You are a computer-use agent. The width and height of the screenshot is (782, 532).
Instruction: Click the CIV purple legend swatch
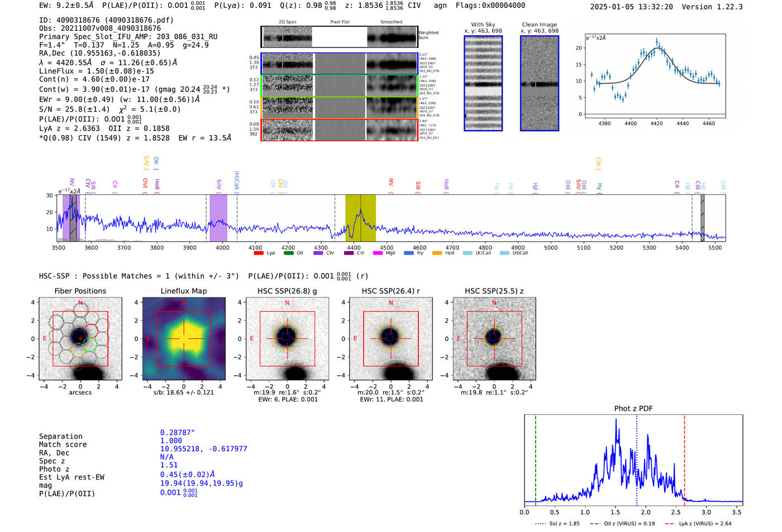[318, 253]
